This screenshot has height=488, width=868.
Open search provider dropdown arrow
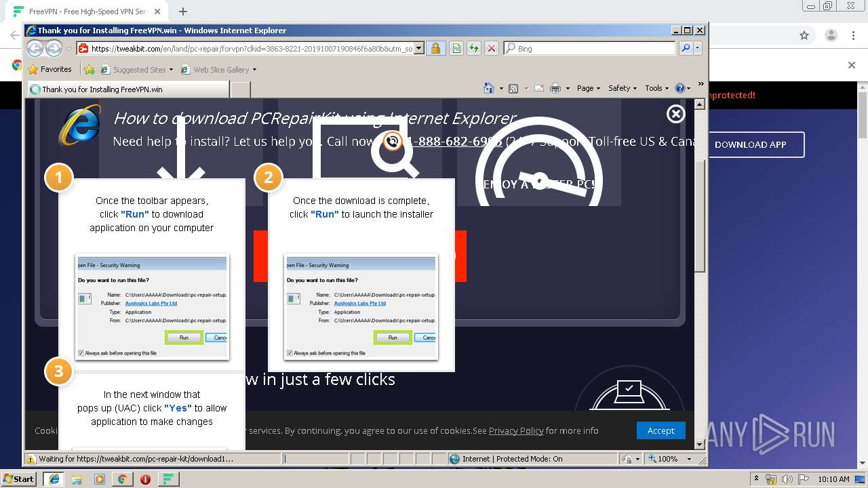(x=698, y=48)
